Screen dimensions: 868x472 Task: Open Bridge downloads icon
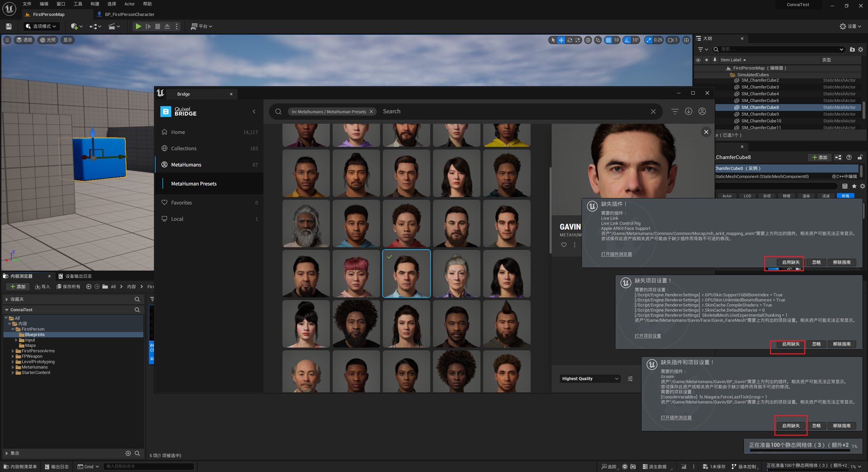tap(688, 111)
